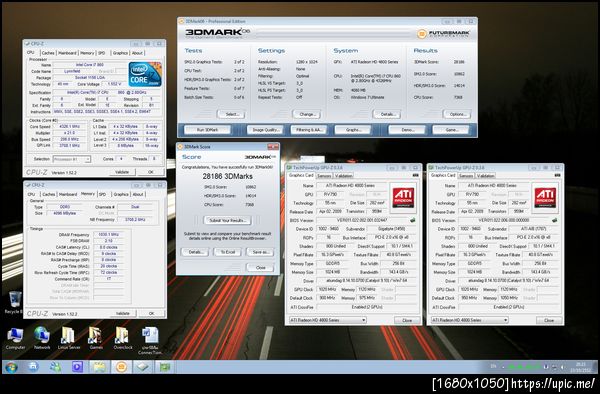This screenshot has width=600, height=394.
Task: Click the Game button in 3DMark06
Action: click(451, 130)
